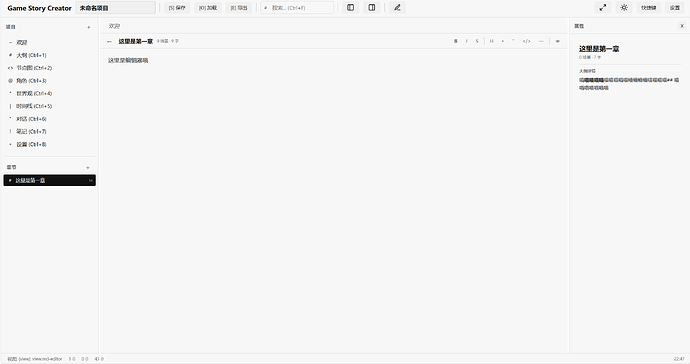
Task: Click the search field (Ctrl+F)
Action: tap(297, 7)
